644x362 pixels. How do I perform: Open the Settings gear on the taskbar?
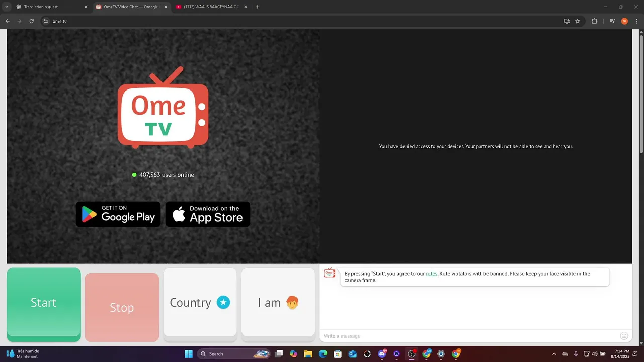coord(441,354)
